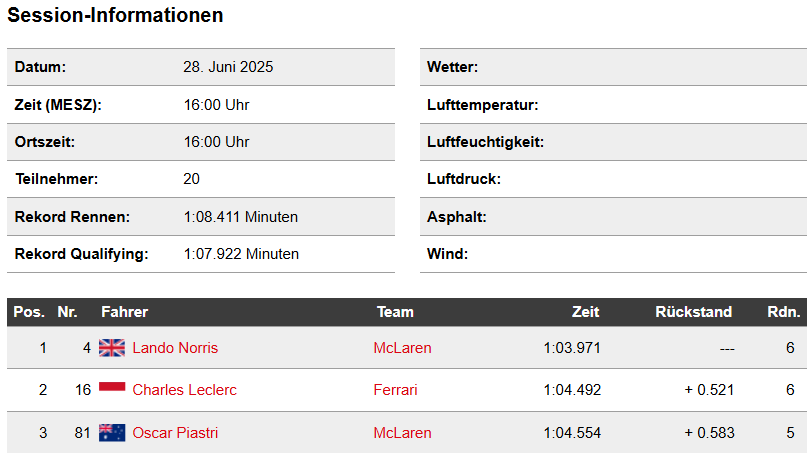The height and width of the screenshot is (453, 809).
Task: Click the Australian flag beside Oscar Piastri
Action: click(x=112, y=433)
